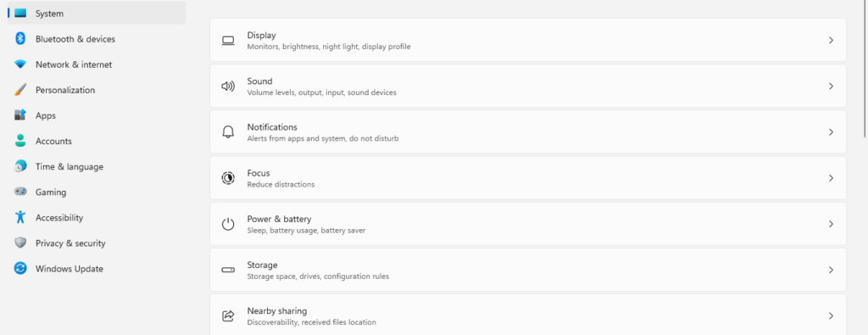Image resolution: width=868 pixels, height=335 pixels.
Task: Click the Notifications bell icon
Action: tap(228, 132)
